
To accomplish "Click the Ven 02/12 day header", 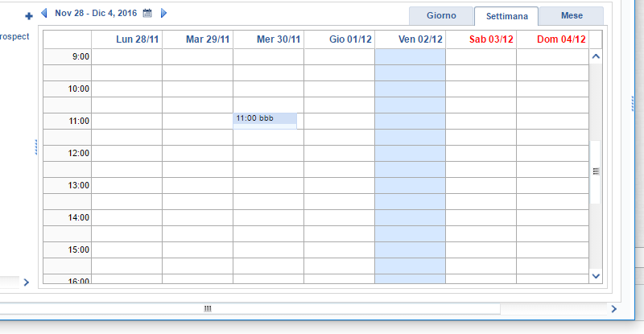I will tap(420, 39).
